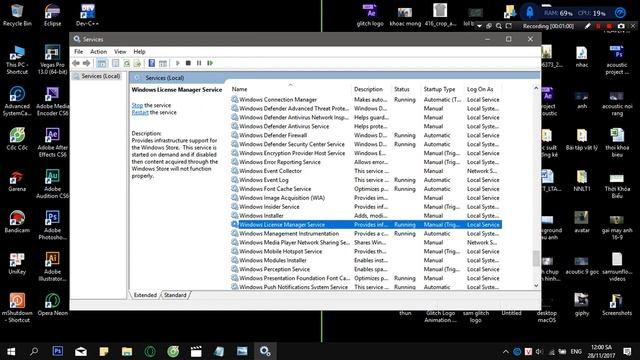Open the Action Center notification icon

[628, 351]
